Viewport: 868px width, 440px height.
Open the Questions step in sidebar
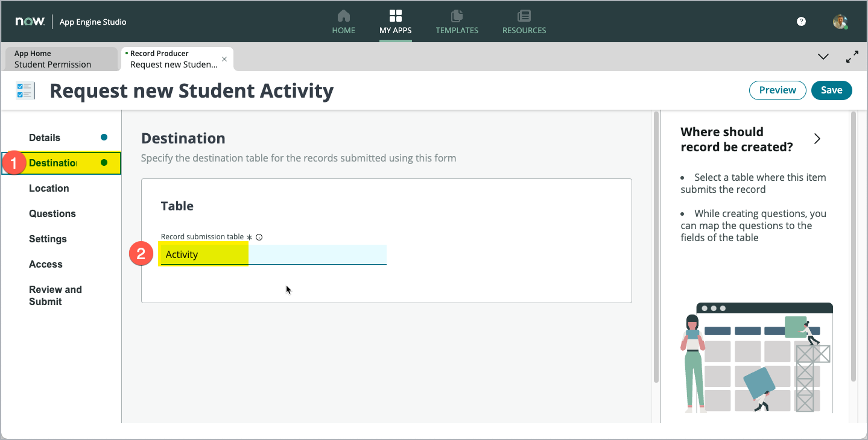[x=62, y=213]
